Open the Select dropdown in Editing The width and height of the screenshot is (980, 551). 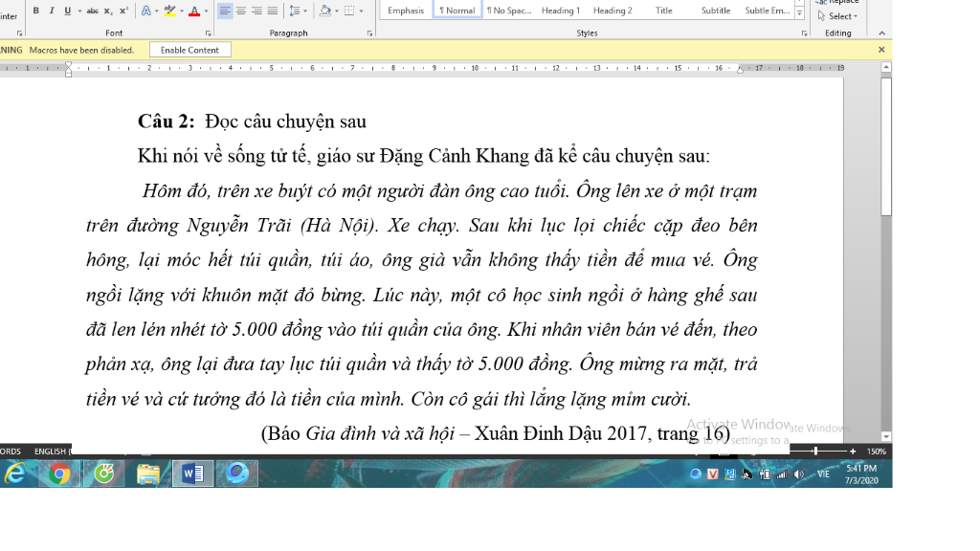(x=837, y=16)
